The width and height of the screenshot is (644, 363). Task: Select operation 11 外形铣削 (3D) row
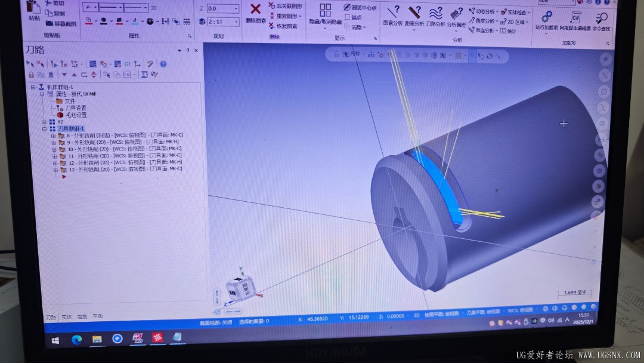125,156
